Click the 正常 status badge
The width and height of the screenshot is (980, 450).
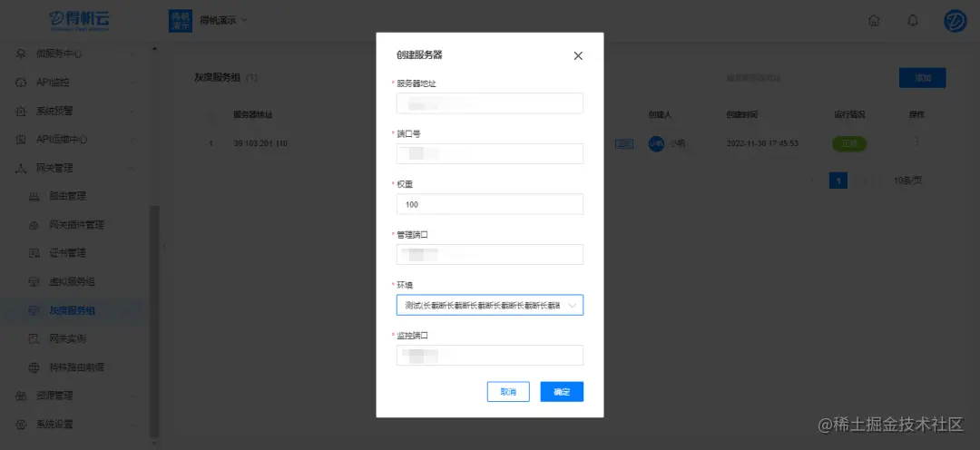pyautogui.click(x=848, y=143)
